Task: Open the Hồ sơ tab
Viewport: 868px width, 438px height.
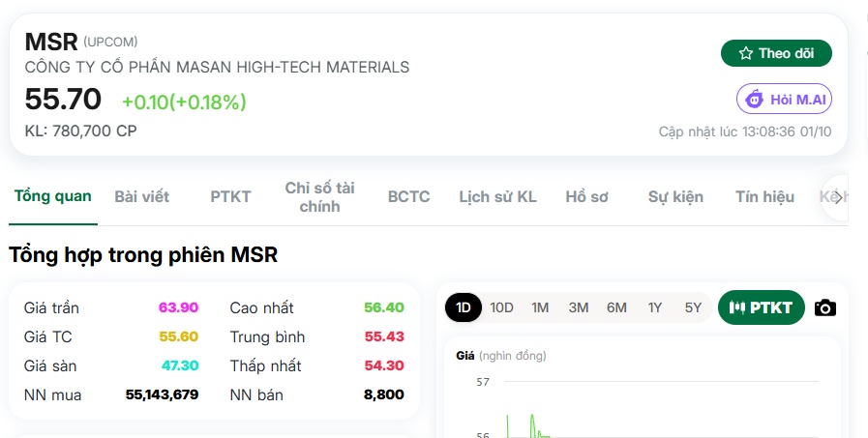Action: coord(586,197)
